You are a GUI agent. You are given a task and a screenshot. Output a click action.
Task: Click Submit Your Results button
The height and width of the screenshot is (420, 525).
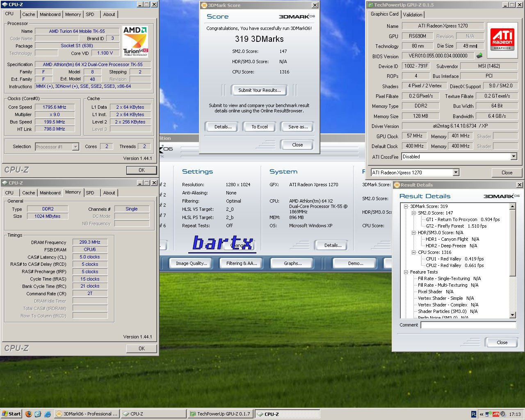click(x=259, y=90)
